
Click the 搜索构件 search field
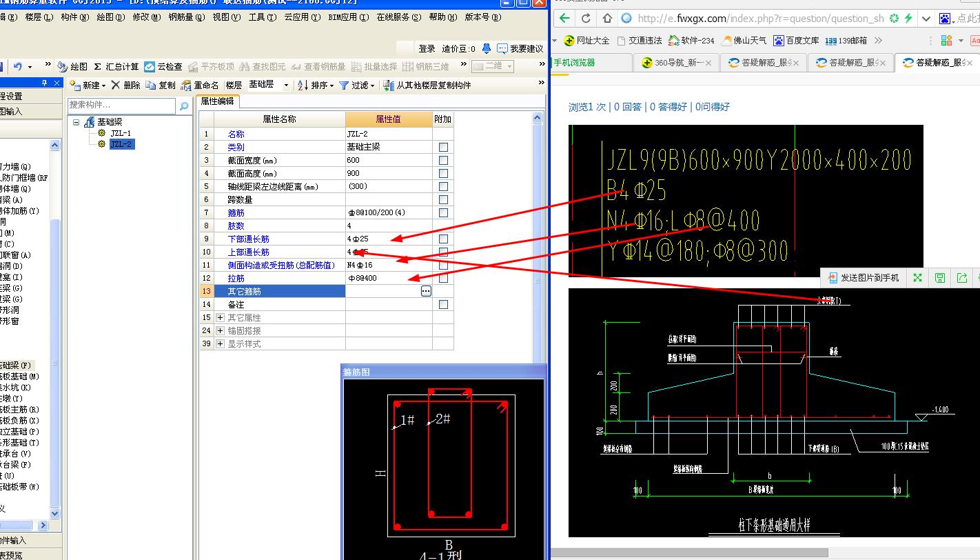click(122, 106)
